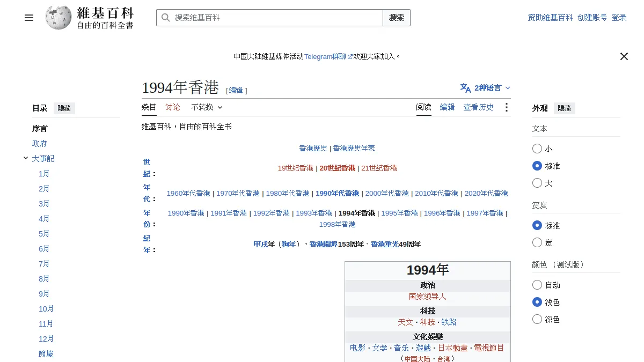Click the Wikipedia globe logo
This screenshot has width=644, height=362.
58,18
